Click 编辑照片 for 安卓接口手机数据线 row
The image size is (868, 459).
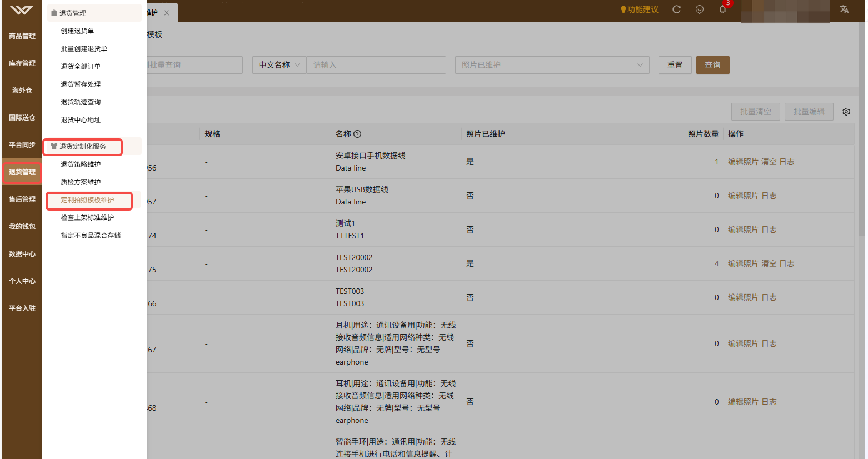coord(743,162)
